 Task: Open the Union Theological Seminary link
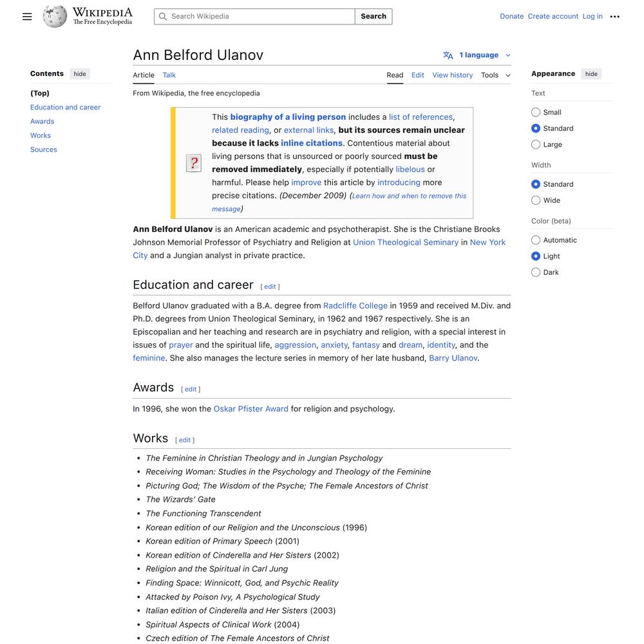click(405, 242)
